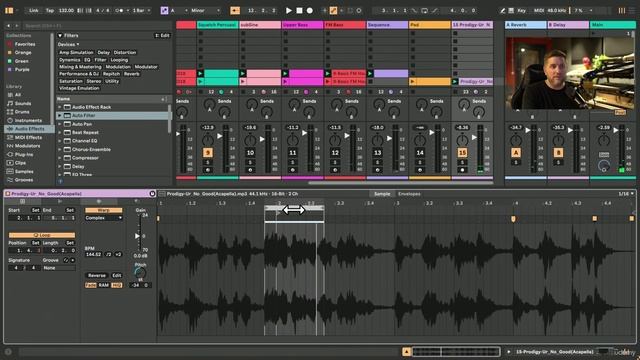Viewport: 640px width, 360px height.
Task: Expand the Audio Effect Rack folder
Action: pyautogui.click(x=60, y=107)
